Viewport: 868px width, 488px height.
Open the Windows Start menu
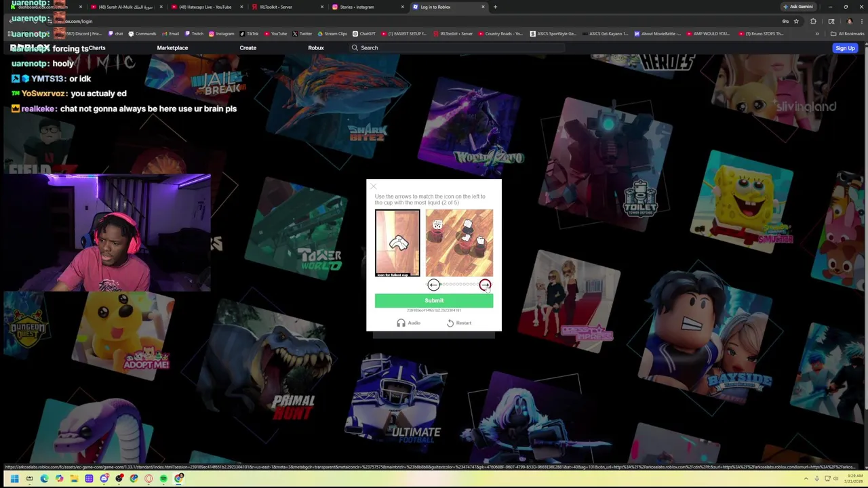14,479
